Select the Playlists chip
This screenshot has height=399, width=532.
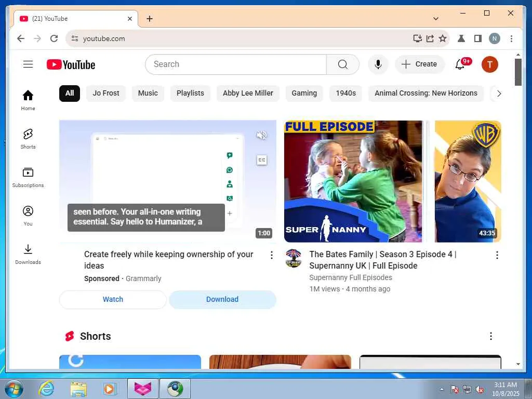(x=190, y=94)
